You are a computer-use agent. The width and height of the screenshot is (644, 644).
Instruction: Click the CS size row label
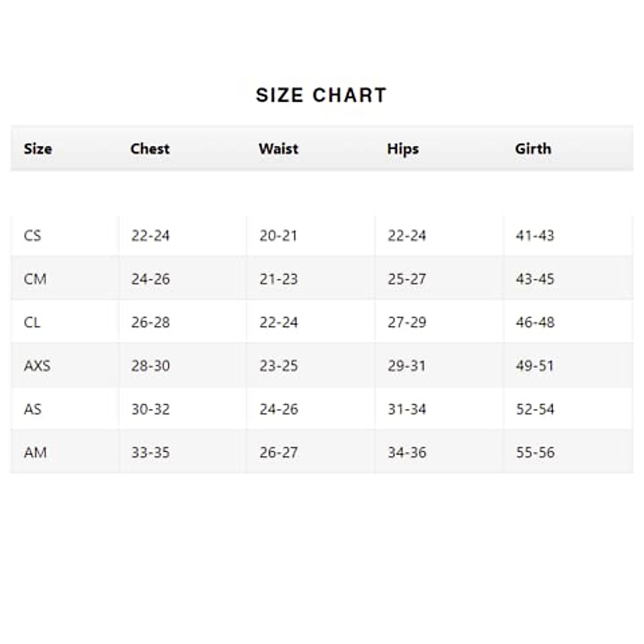[x=32, y=236]
